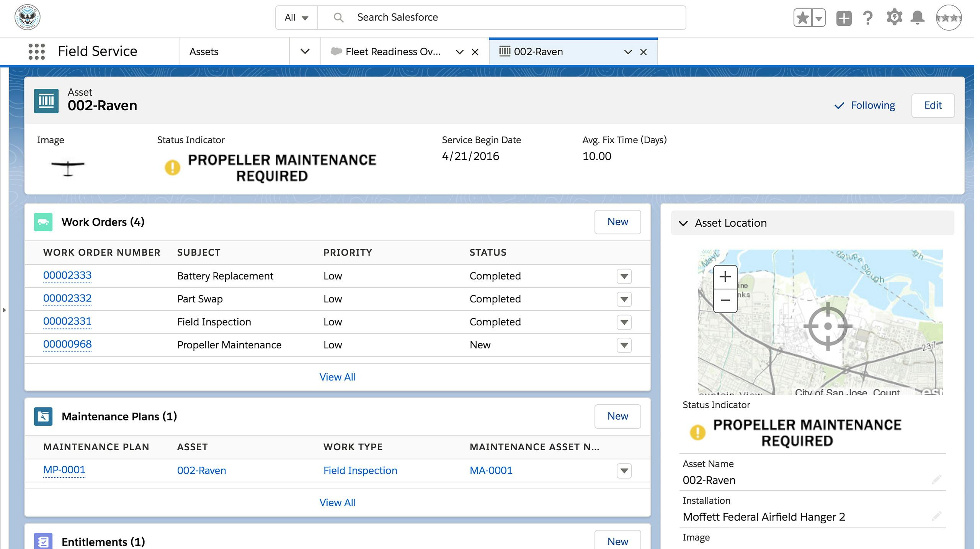Open maintenance asset MA-0001 link
Image resolution: width=980 pixels, height=549 pixels.
(491, 471)
